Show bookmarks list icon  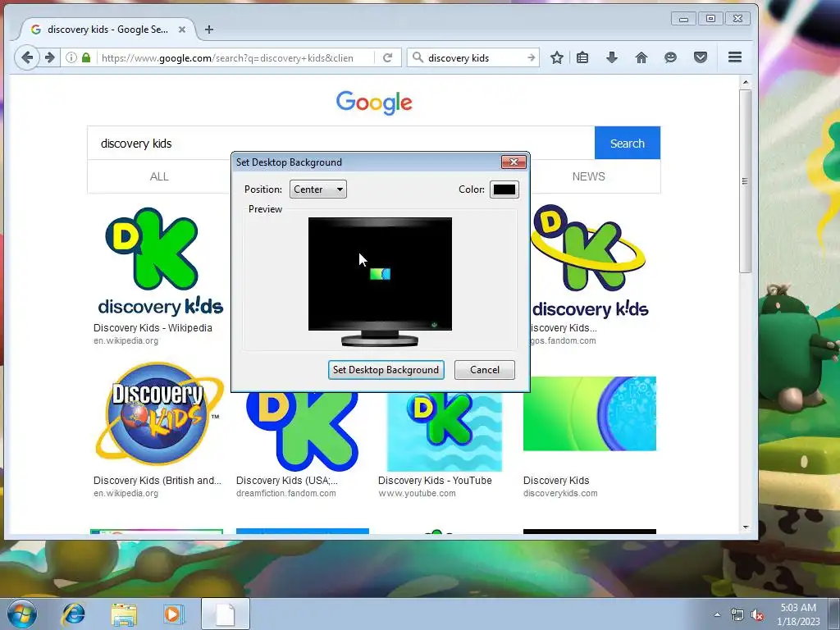coord(582,57)
